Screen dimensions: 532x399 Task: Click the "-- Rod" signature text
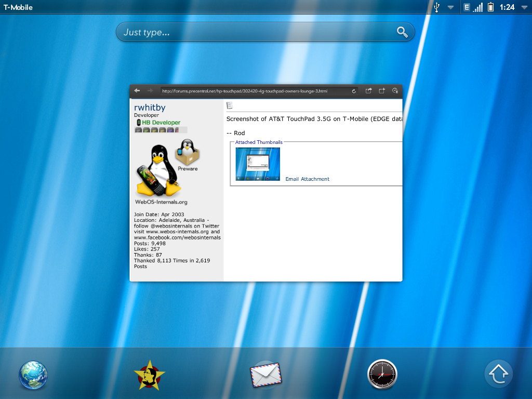point(235,133)
